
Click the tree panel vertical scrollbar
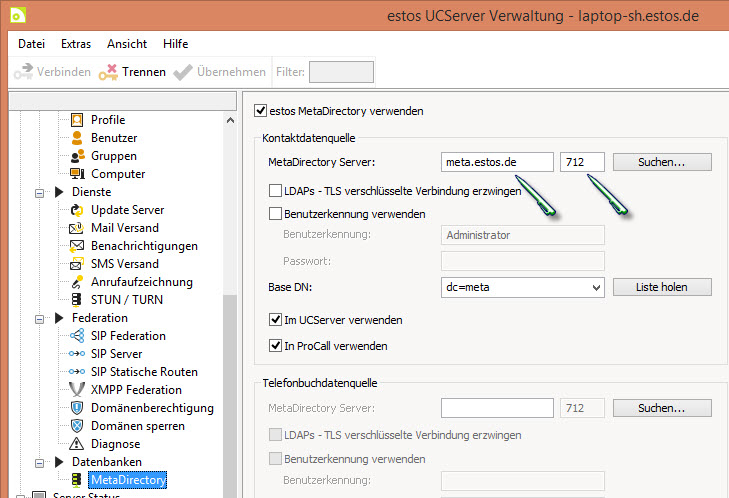point(230,300)
